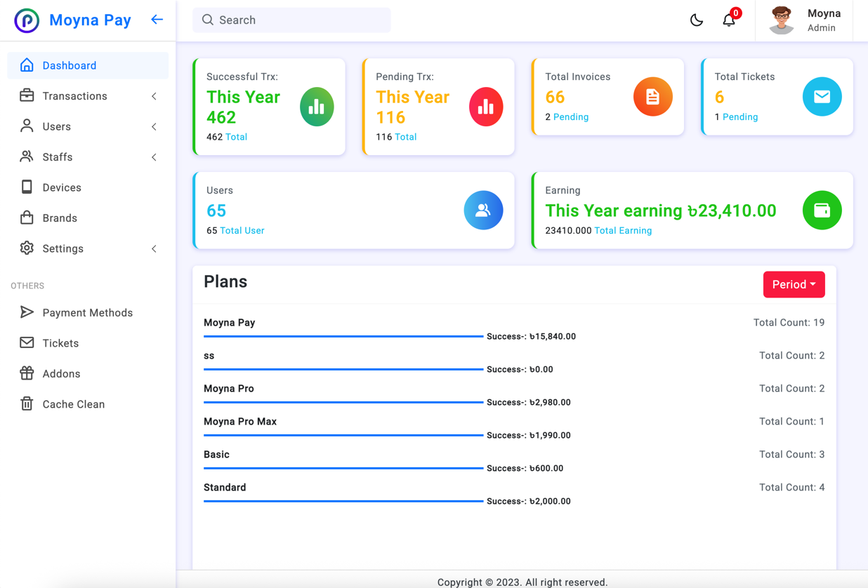Click the orange Total Invoices document icon

pyautogui.click(x=652, y=97)
